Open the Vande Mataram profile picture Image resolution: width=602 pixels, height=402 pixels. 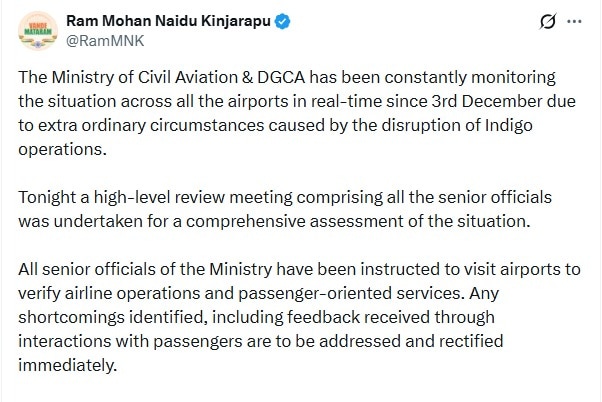tap(37, 32)
